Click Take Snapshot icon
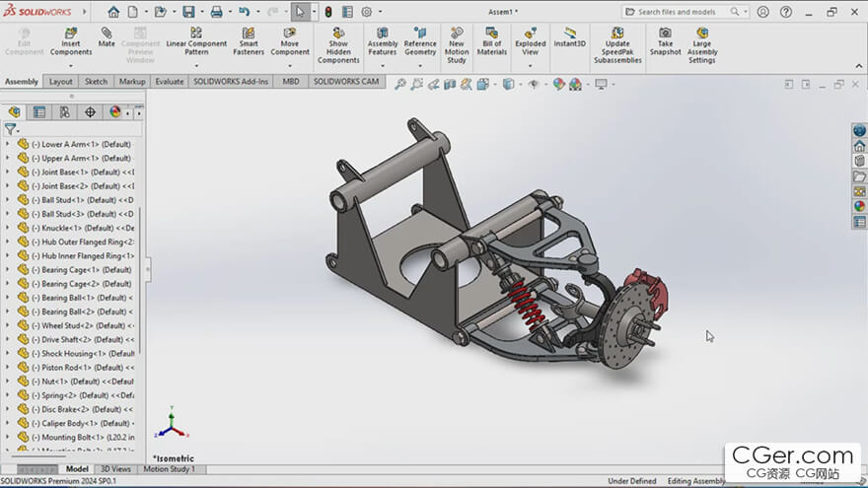 pos(665,41)
